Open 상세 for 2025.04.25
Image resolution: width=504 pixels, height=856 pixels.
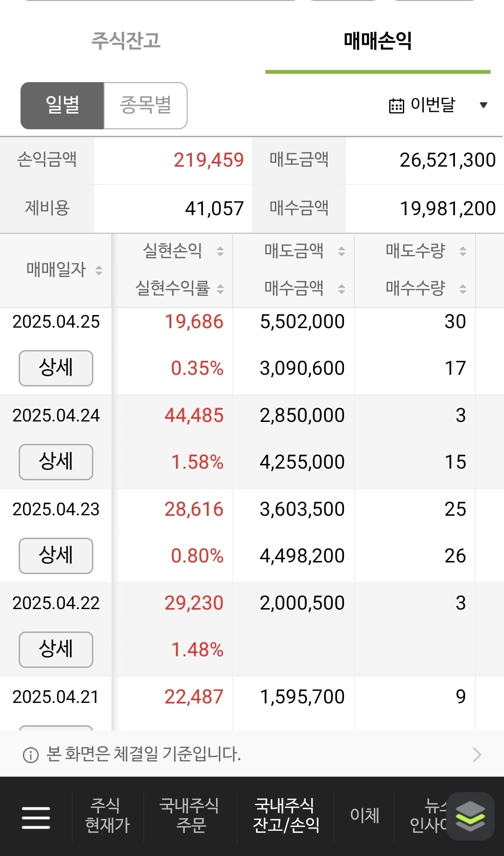(x=56, y=368)
